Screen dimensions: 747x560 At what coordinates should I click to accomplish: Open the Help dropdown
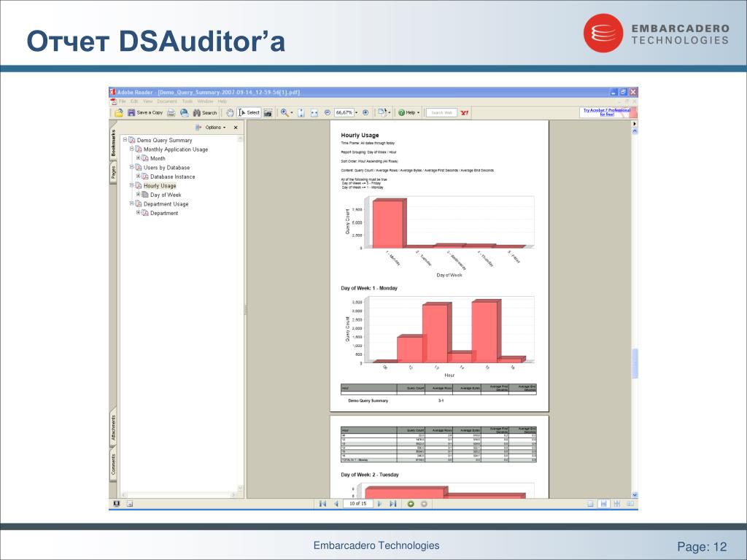pyautogui.click(x=409, y=113)
